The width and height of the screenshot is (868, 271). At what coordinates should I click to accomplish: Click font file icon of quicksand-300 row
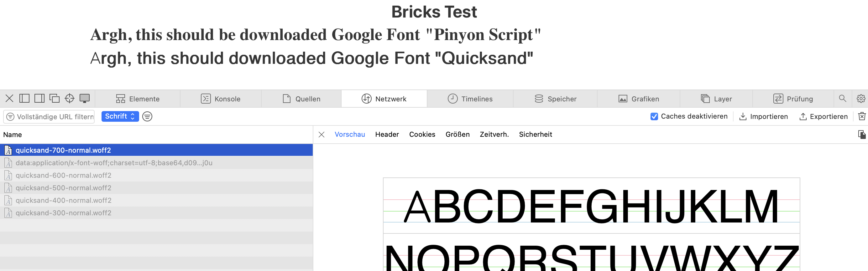coord(8,213)
